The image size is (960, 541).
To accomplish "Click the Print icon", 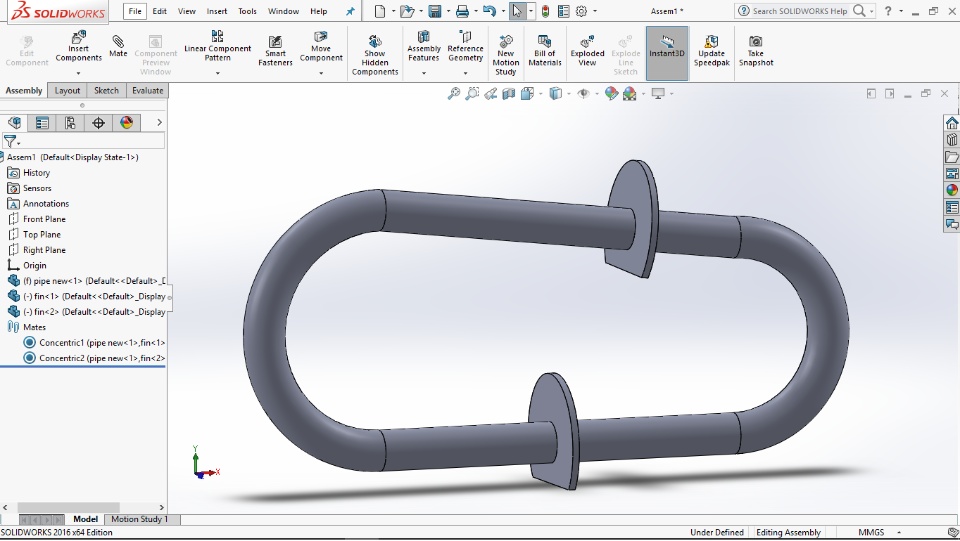I will coord(462,11).
